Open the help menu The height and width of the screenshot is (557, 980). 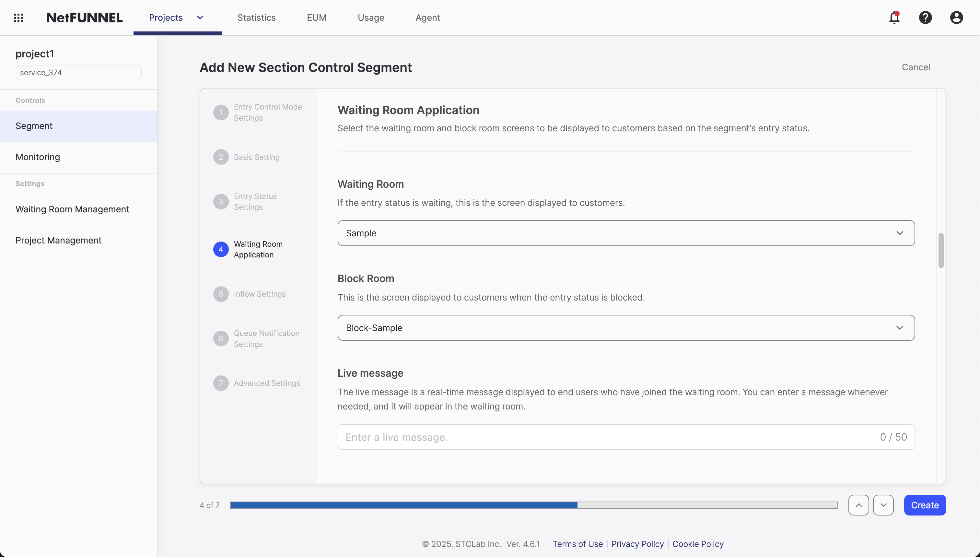click(x=925, y=18)
